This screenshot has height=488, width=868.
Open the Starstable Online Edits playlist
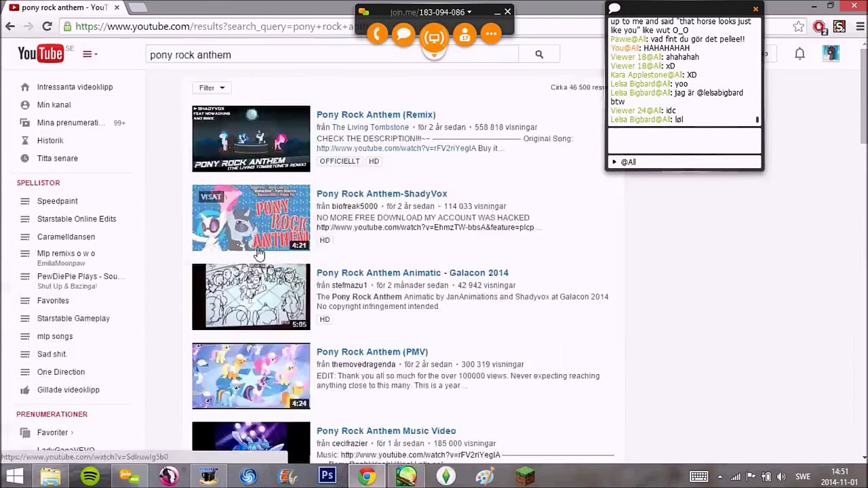pyautogui.click(x=77, y=219)
